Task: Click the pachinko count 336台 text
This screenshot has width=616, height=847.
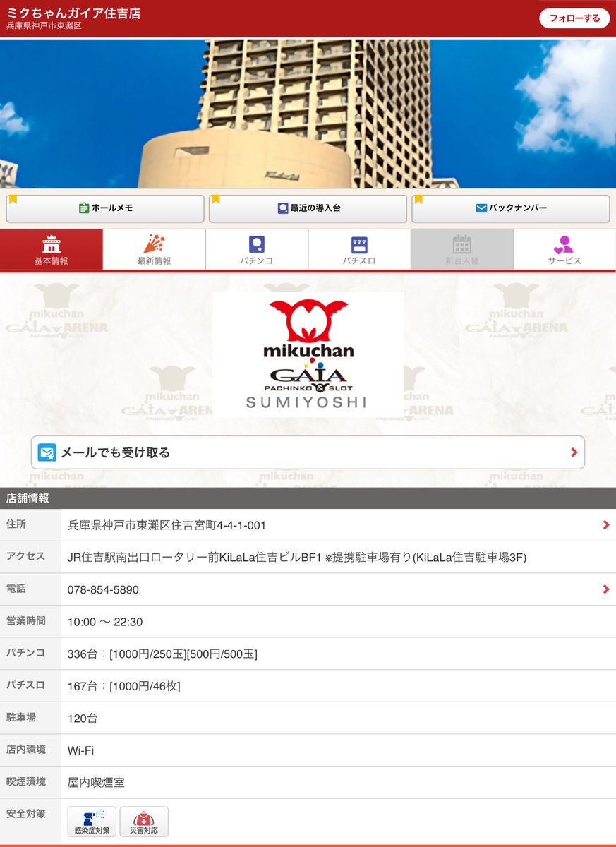Action: click(x=162, y=654)
